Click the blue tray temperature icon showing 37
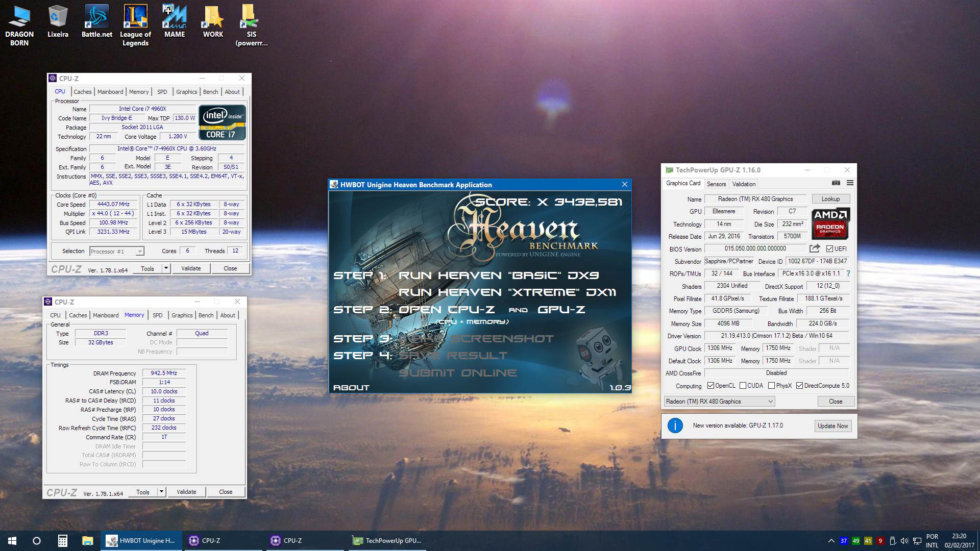 [843, 541]
